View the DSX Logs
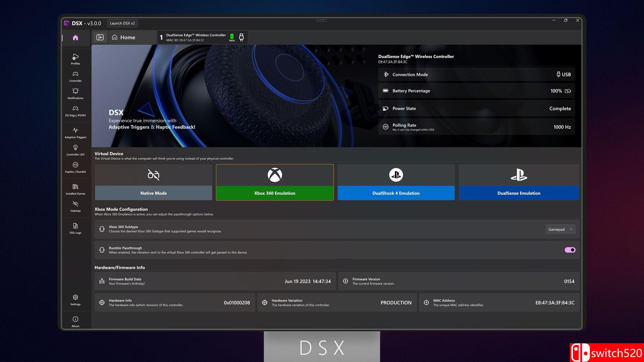The height and width of the screenshot is (362, 644). coord(75,228)
